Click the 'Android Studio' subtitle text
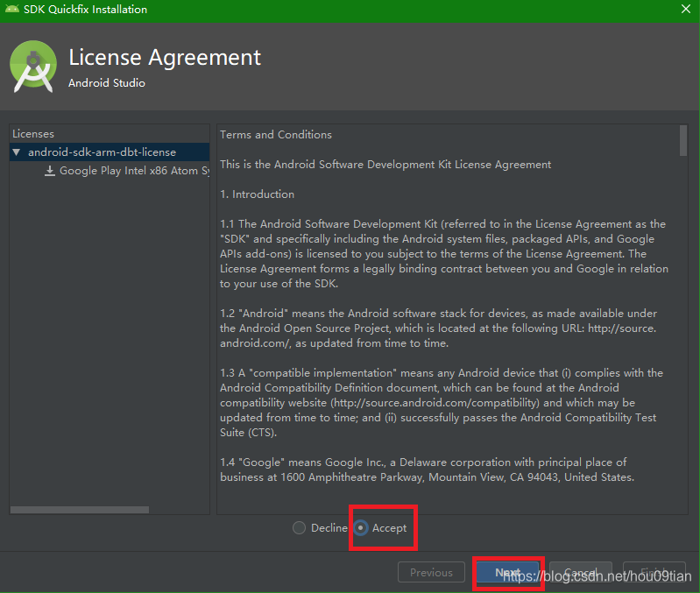700x593 pixels. click(x=107, y=83)
